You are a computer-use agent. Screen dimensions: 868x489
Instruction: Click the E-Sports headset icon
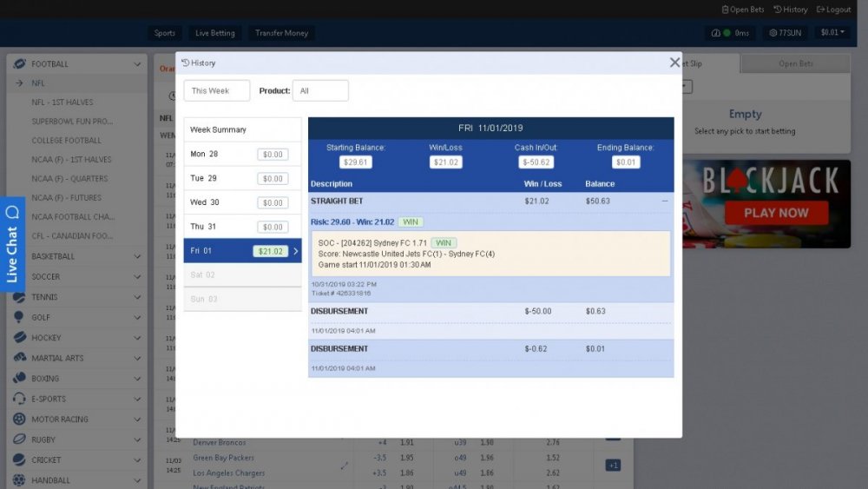pyautogui.click(x=19, y=399)
